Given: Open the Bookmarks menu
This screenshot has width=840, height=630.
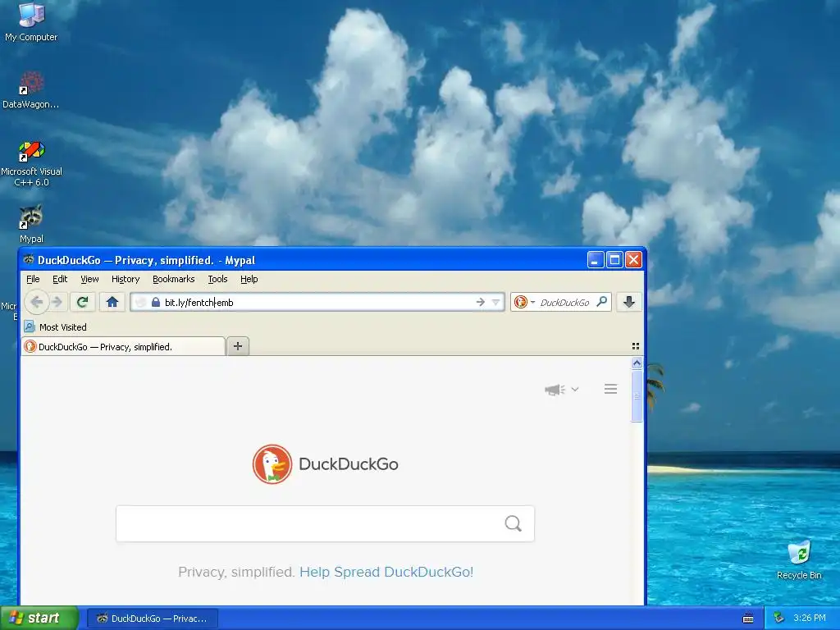Looking at the screenshot, I should pyautogui.click(x=174, y=279).
